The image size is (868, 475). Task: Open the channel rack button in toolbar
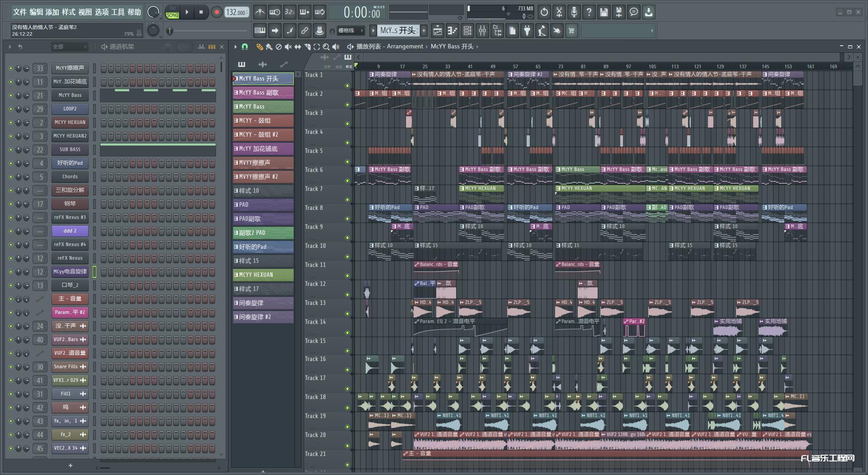(467, 31)
